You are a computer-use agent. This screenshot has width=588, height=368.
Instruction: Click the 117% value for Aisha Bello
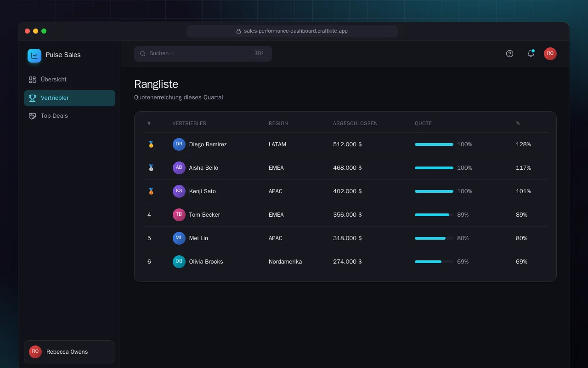[523, 168]
